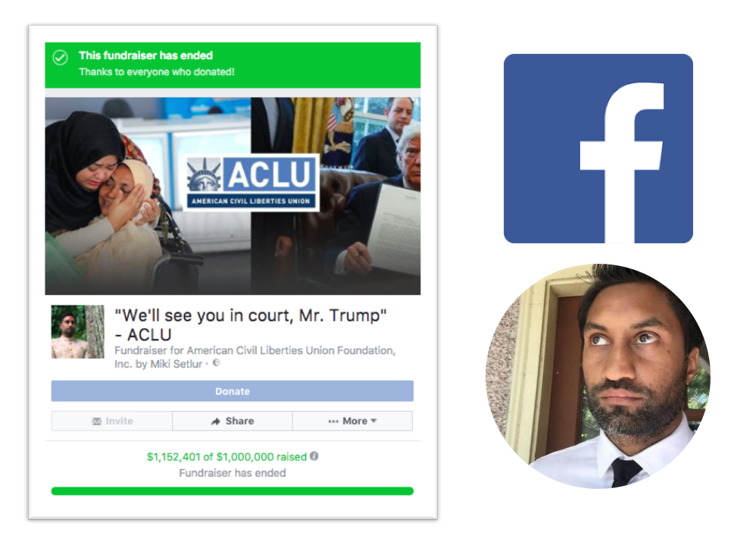This screenshot has height=545, width=756.
Task: Open Miki Setlur profile link
Action: (176, 364)
